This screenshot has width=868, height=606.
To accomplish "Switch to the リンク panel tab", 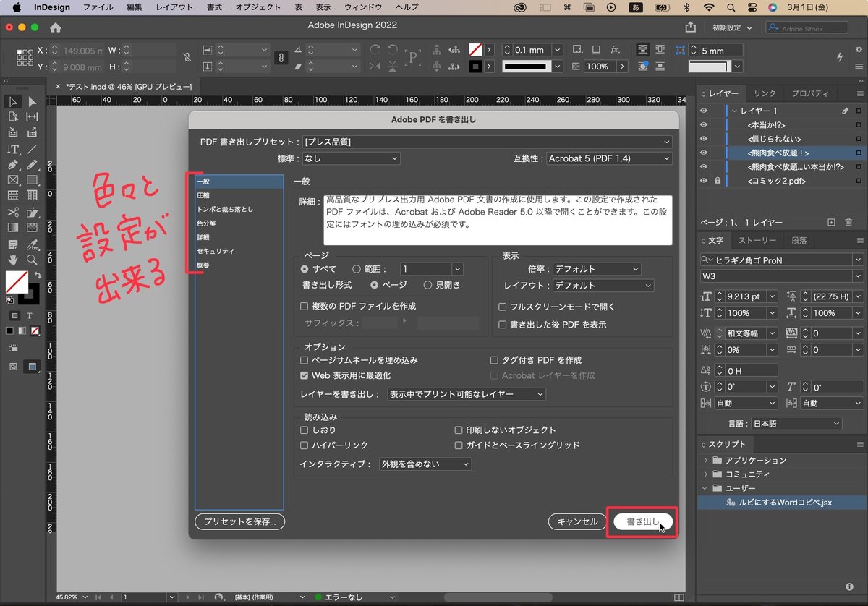I will (765, 93).
